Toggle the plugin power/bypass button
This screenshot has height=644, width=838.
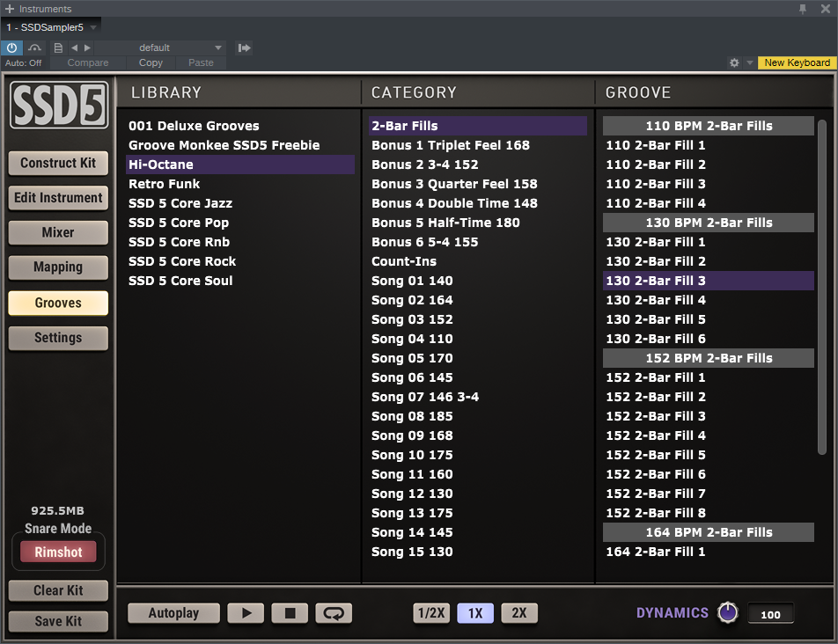[11, 48]
